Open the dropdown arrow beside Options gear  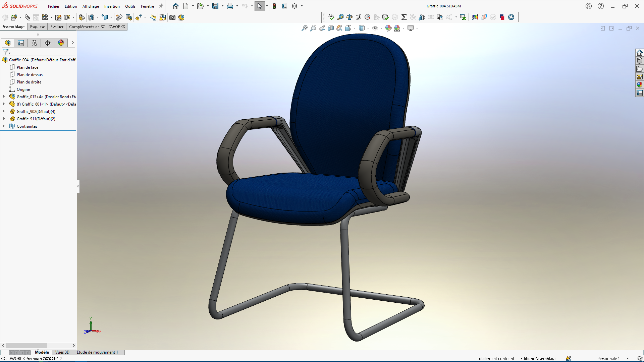tap(302, 6)
